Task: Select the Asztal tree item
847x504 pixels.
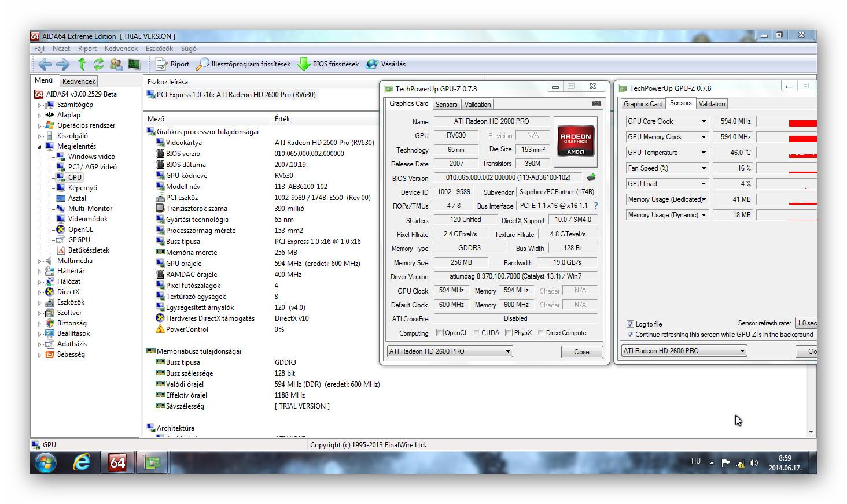Action: pyautogui.click(x=77, y=198)
